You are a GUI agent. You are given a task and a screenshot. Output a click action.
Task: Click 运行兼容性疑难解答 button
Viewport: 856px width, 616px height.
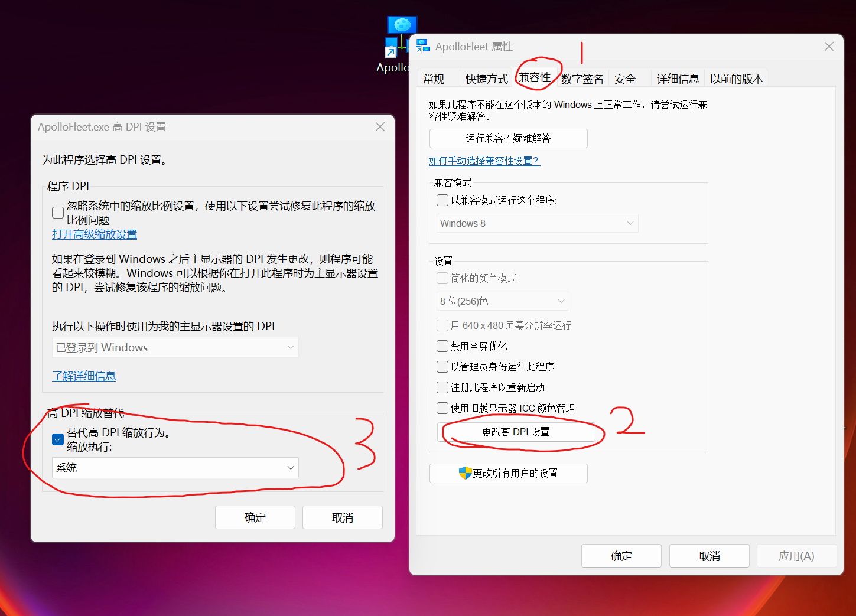click(x=508, y=138)
